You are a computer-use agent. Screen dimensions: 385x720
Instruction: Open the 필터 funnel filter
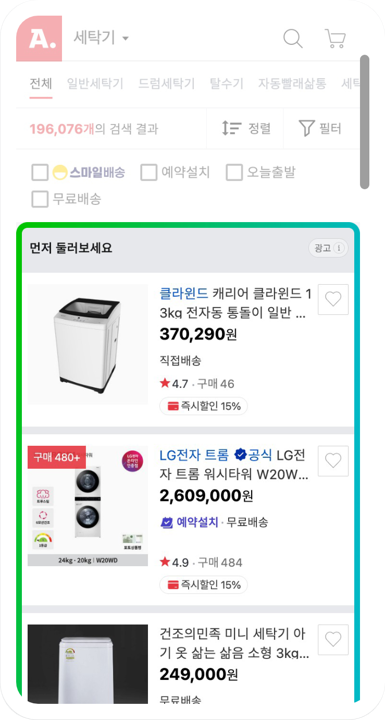point(320,128)
